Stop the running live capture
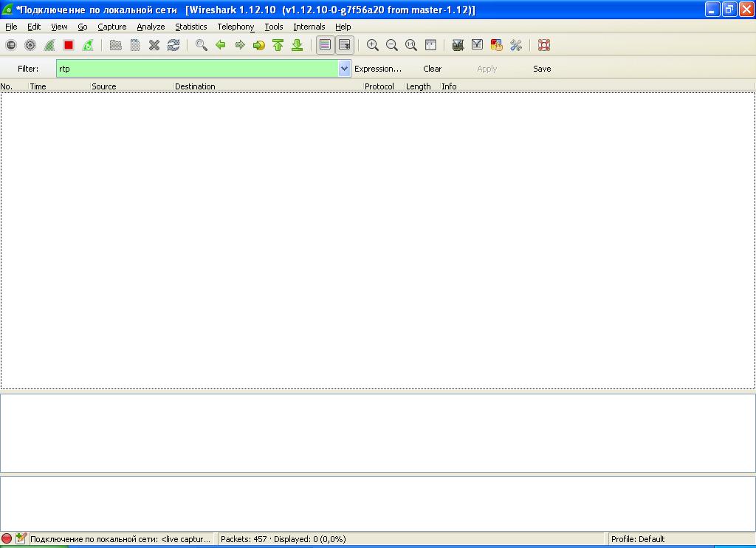Viewport: 756px width, 548px height. 69,45
